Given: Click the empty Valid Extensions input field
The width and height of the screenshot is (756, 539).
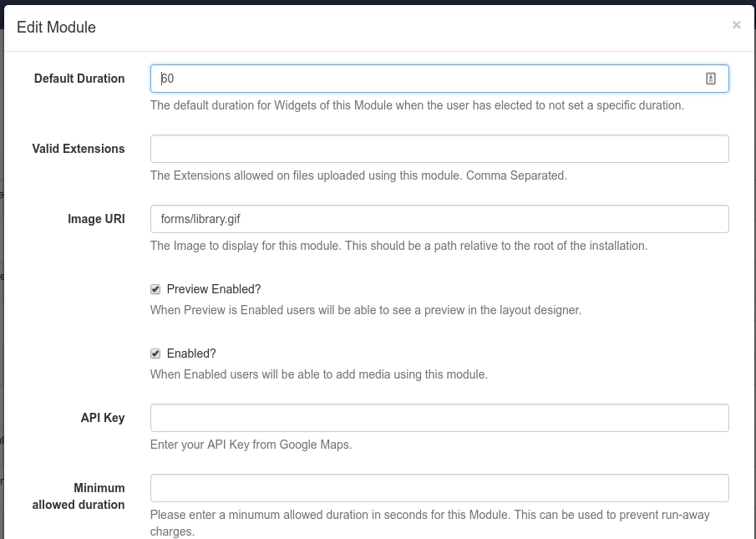Looking at the screenshot, I should point(439,148).
